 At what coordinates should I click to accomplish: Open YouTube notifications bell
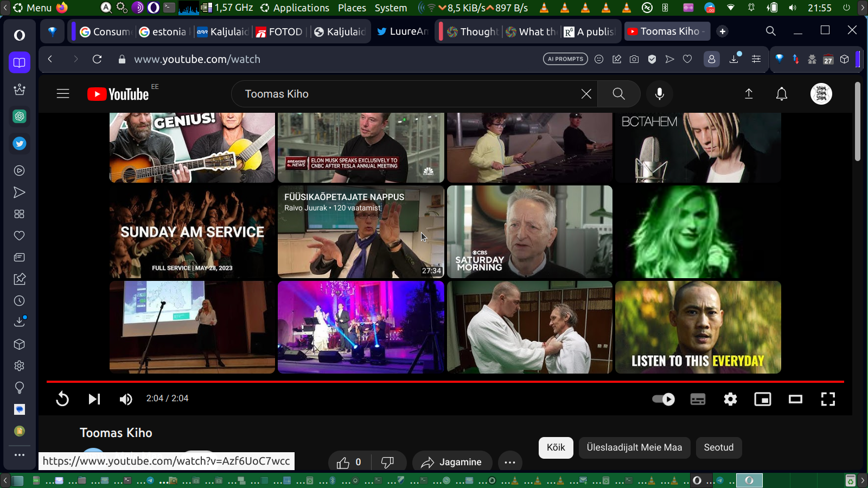click(x=781, y=94)
